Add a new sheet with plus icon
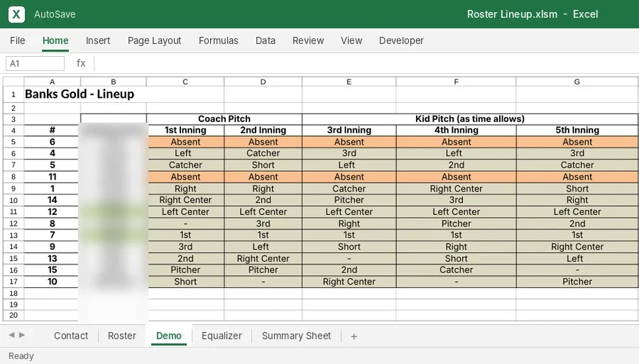The image size is (639, 364). click(x=354, y=336)
